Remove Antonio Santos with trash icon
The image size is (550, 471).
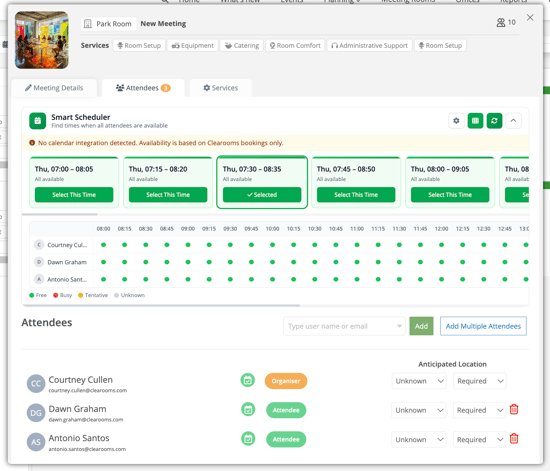coord(514,439)
